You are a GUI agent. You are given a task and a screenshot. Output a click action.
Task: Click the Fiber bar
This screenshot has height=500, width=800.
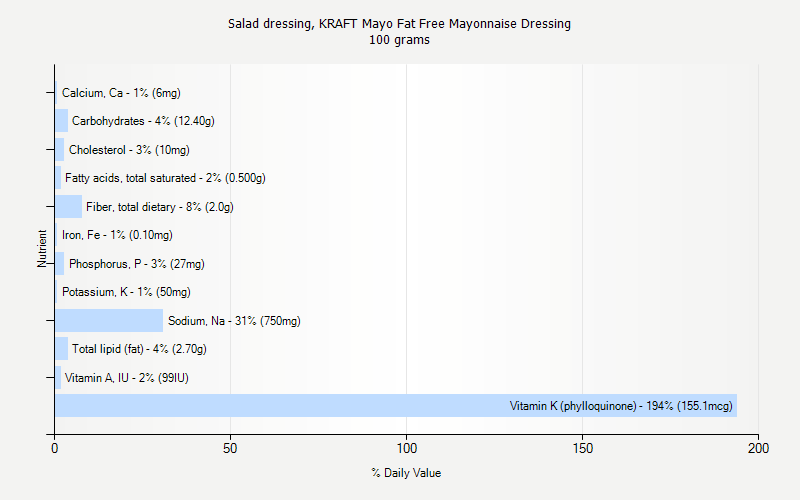coord(68,207)
